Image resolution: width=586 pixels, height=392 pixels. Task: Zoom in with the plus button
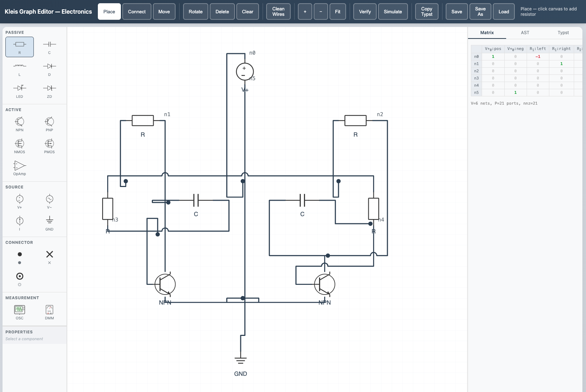305,12
